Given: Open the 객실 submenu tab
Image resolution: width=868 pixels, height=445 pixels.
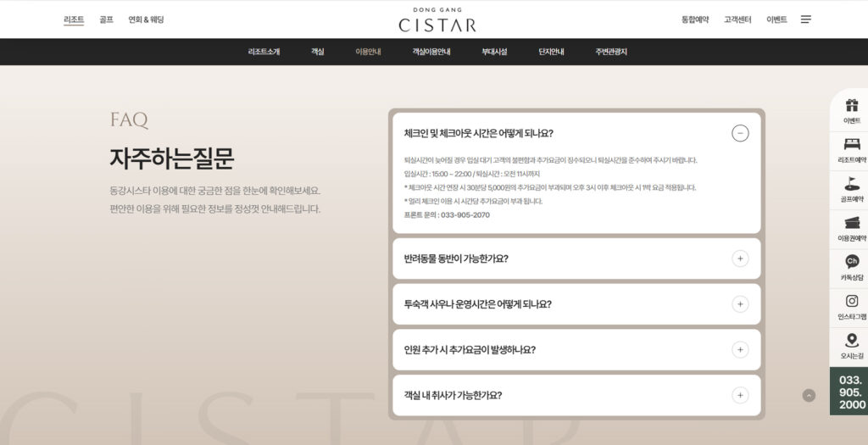Looking at the screenshot, I should (x=317, y=52).
